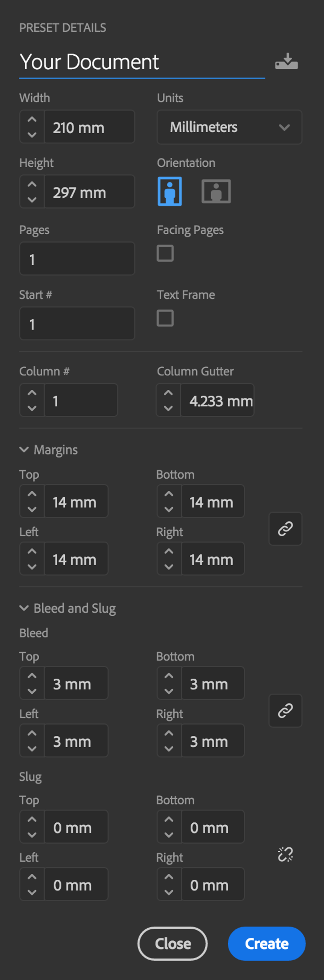Enable the Text Frame checkbox
The width and height of the screenshot is (324, 980).
165,318
